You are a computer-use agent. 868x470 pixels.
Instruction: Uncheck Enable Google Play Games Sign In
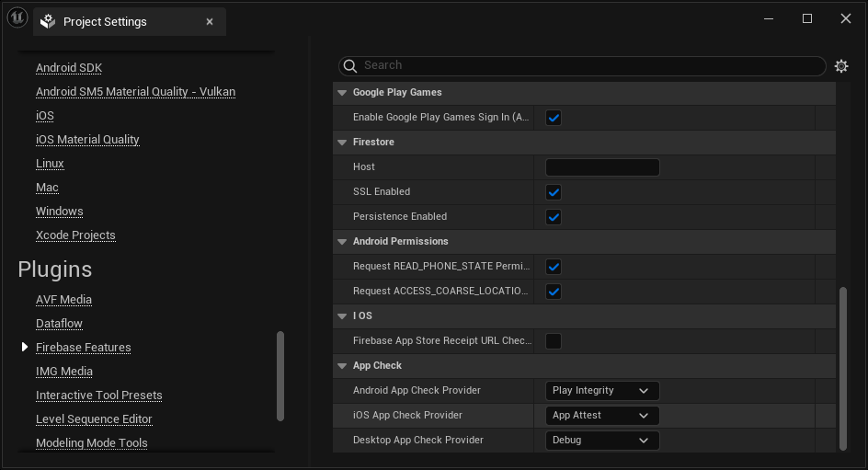tap(553, 118)
